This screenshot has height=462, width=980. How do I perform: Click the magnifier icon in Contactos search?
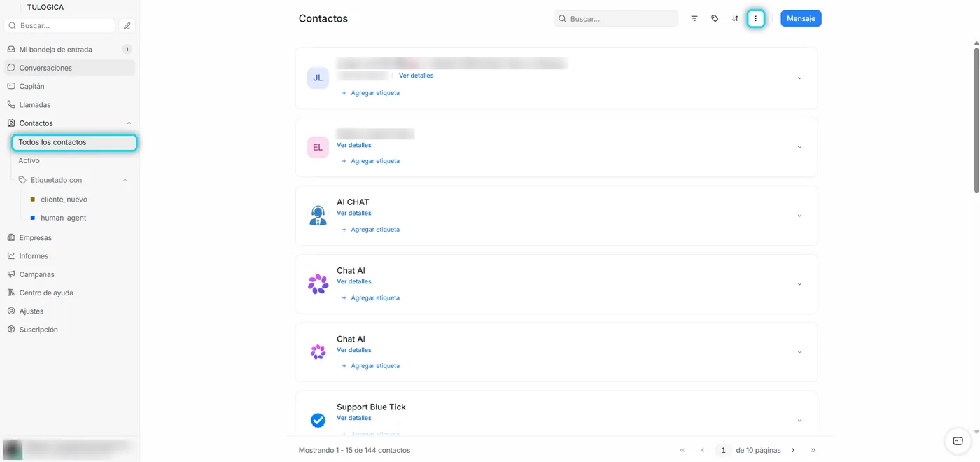tap(562, 19)
